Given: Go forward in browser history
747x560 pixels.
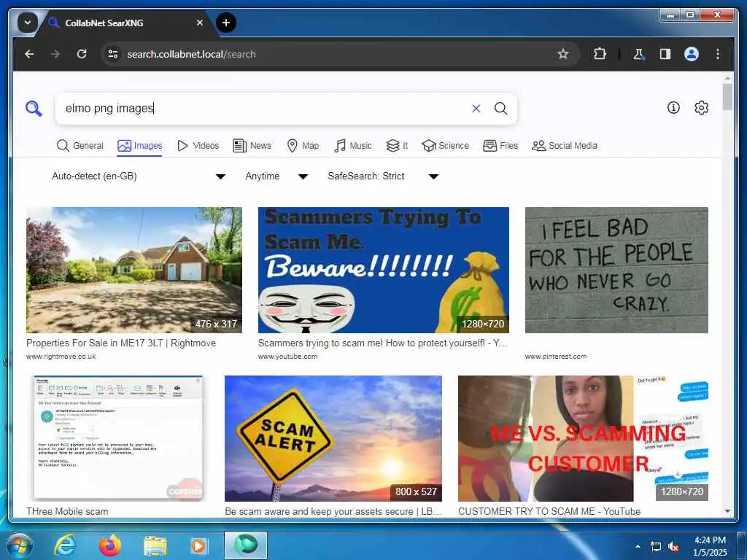Looking at the screenshot, I should coord(55,54).
